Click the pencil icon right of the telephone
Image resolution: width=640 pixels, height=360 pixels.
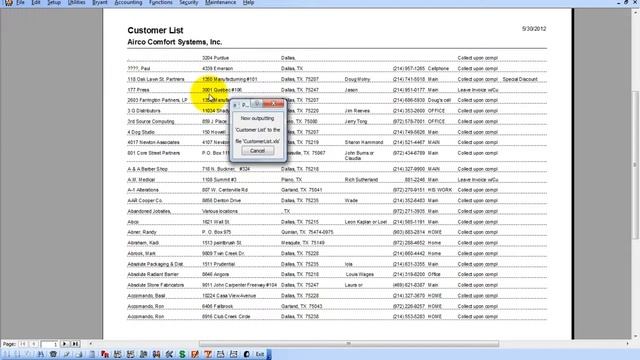point(66,354)
